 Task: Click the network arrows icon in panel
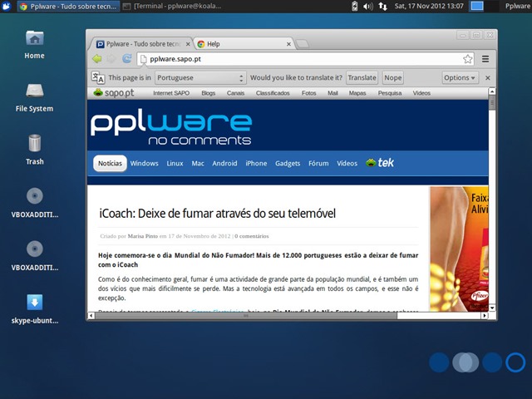[x=383, y=6]
